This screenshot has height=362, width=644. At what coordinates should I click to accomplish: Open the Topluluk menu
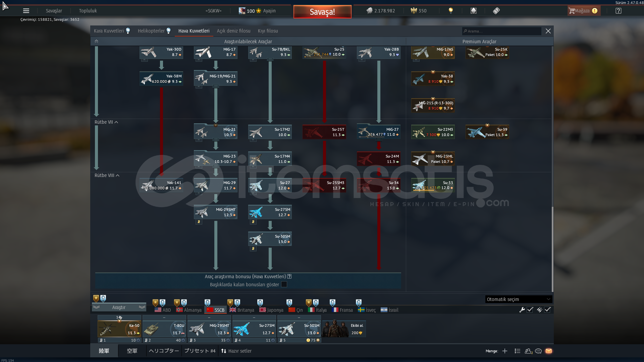coord(88,11)
